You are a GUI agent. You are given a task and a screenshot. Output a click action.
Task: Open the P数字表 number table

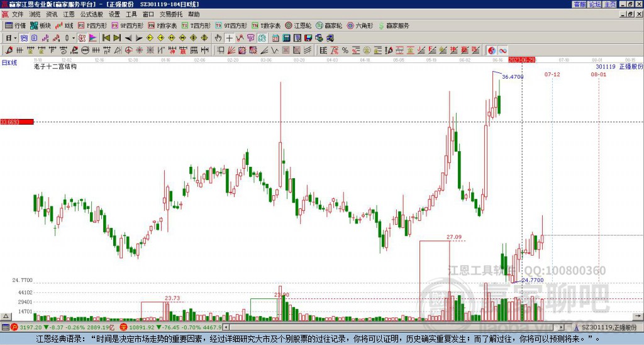tap(162, 25)
